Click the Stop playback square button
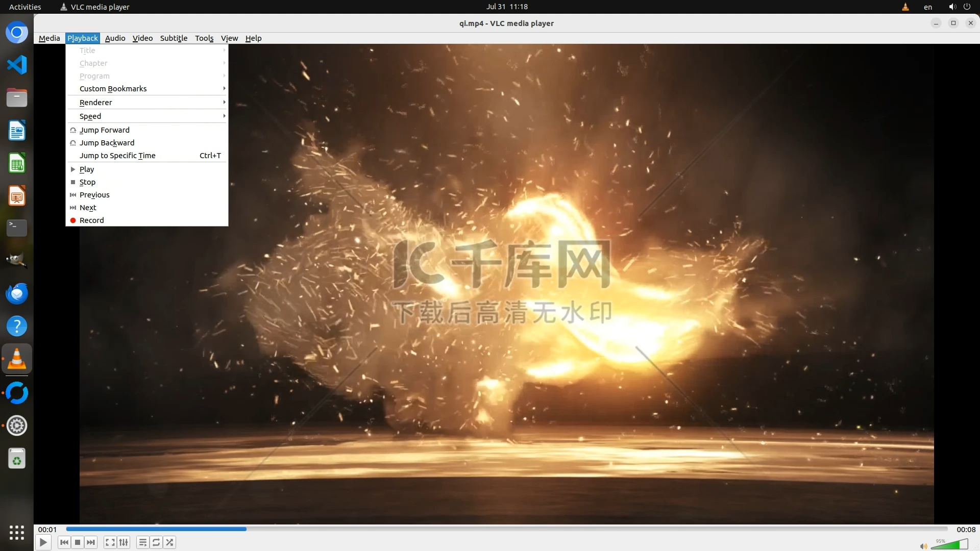 click(x=78, y=542)
